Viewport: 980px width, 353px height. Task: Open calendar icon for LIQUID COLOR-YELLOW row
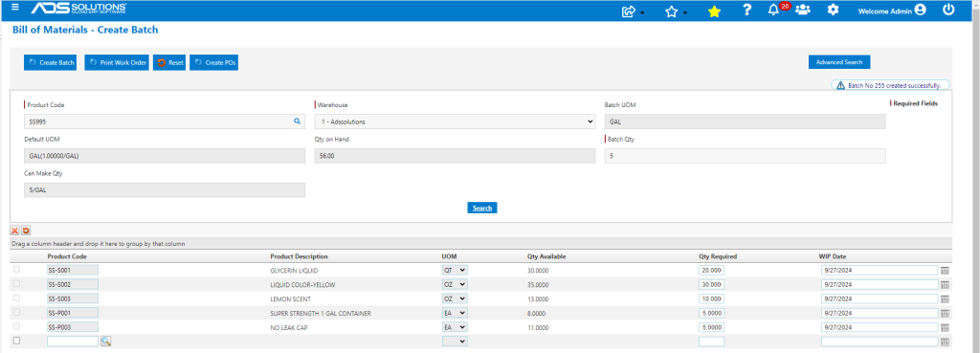945,284
